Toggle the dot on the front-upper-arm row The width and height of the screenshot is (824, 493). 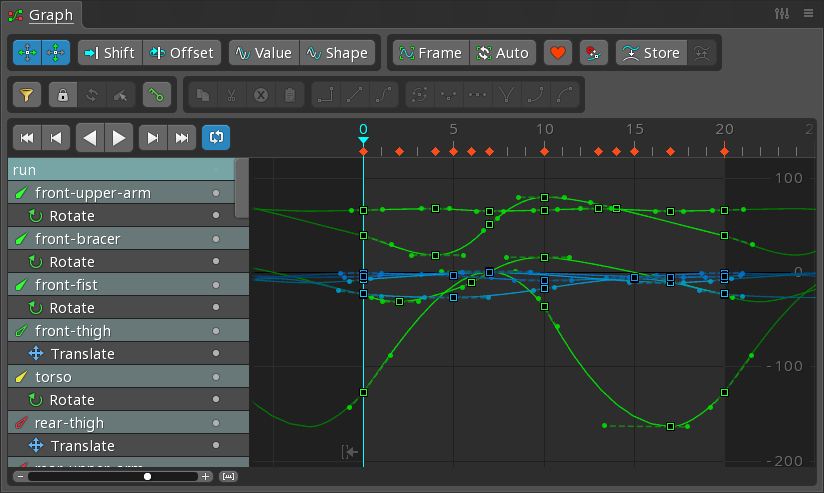(215, 193)
